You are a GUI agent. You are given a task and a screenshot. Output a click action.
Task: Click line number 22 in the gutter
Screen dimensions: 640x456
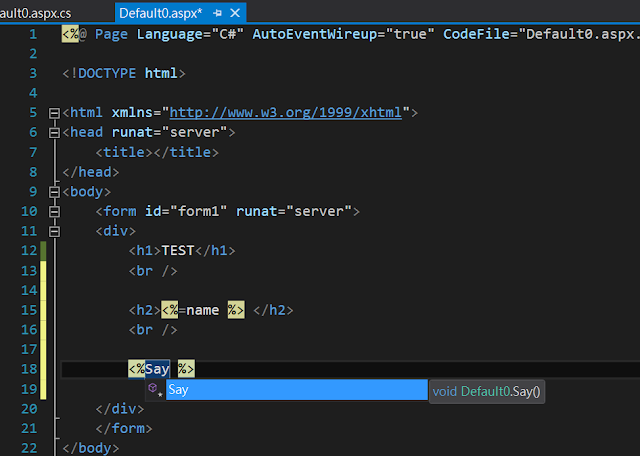pyautogui.click(x=29, y=448)
